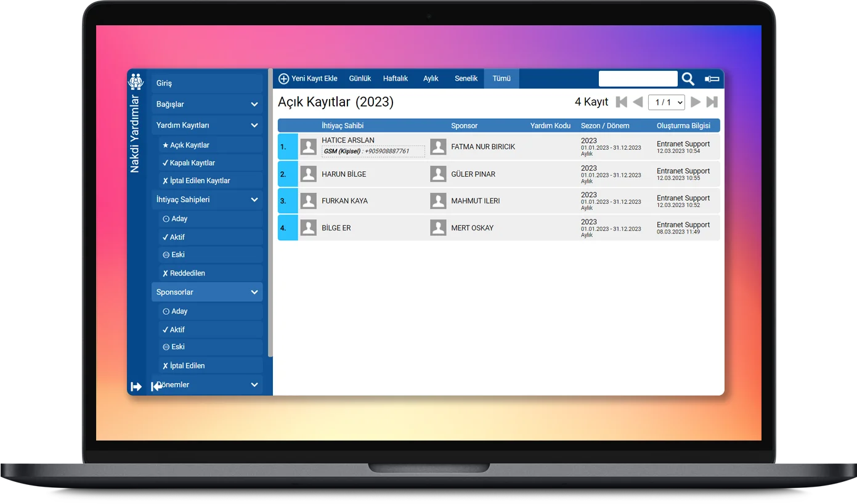Open the page number dropdown

(666, 102)
